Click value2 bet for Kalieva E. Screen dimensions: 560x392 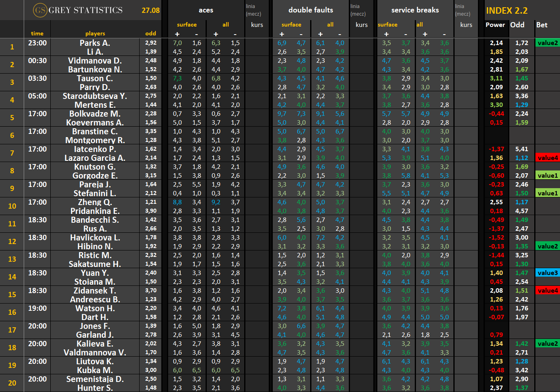click(548, 344)
